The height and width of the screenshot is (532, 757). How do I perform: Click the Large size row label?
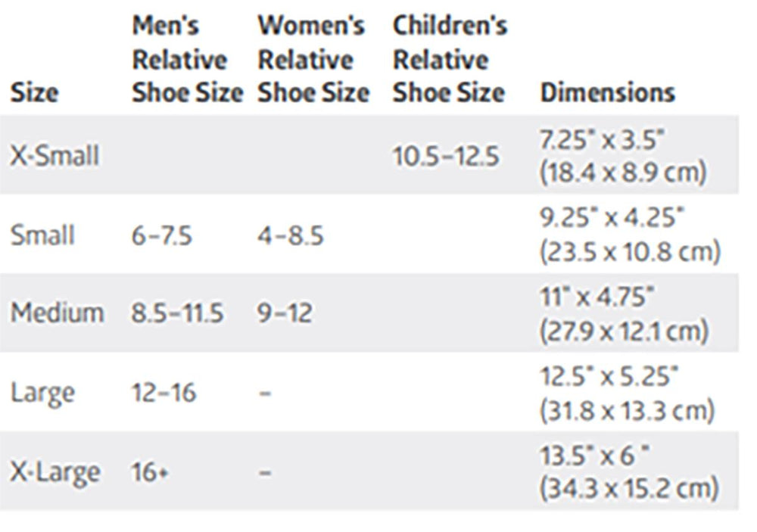(42, 393)
